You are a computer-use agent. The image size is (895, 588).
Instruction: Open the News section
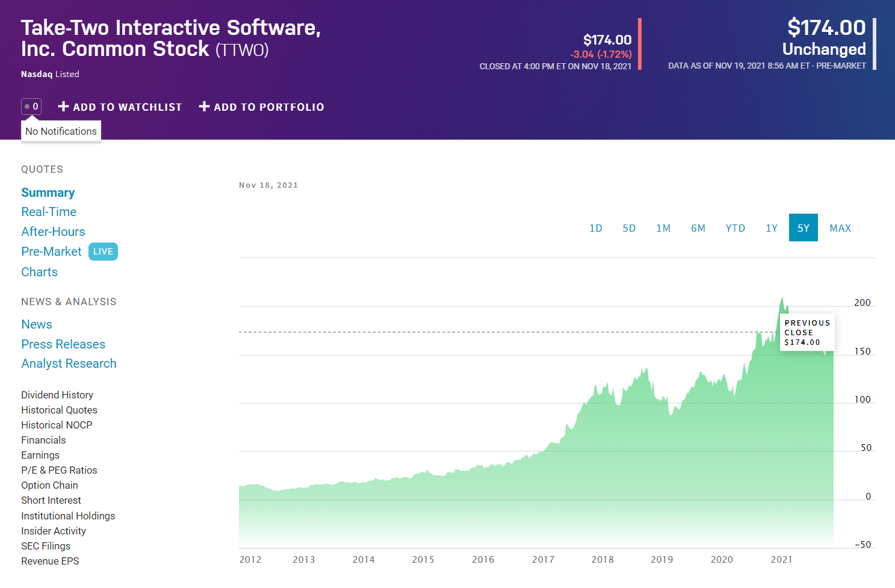[37, 324]
